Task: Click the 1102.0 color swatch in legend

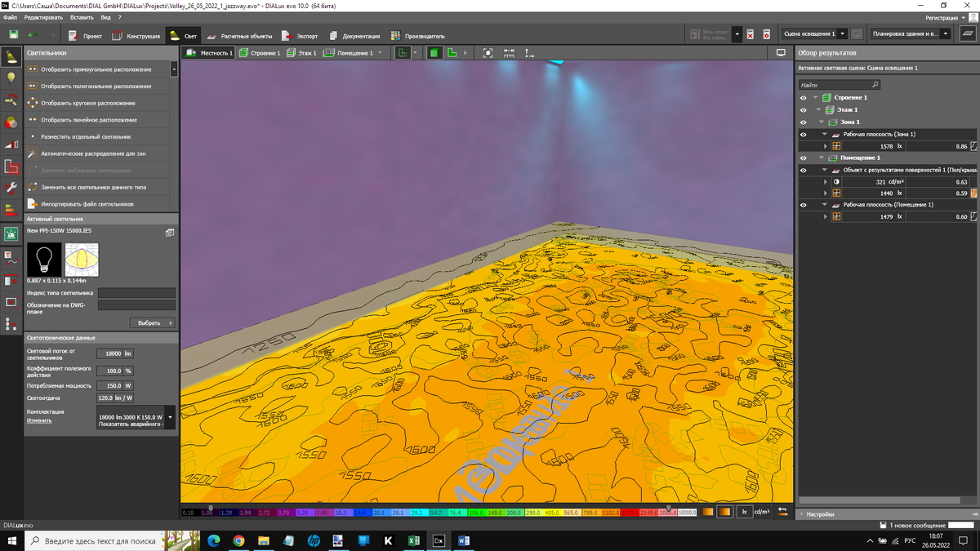Action: click(x=610, y=513)
